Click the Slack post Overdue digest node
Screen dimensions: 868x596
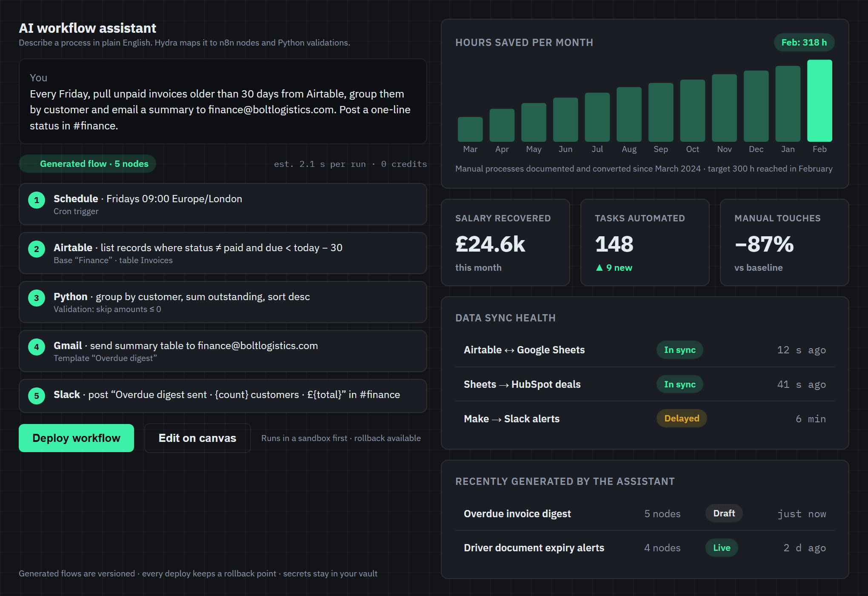223,396
